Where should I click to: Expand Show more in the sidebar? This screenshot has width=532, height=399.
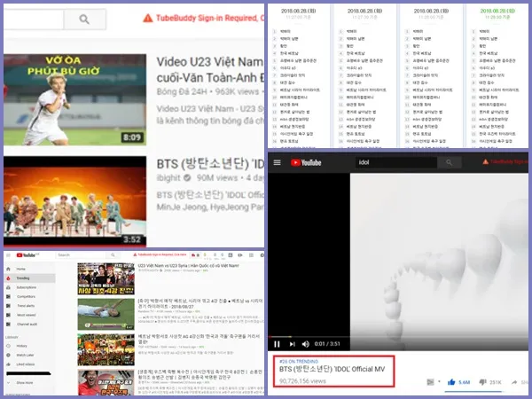tap(25, 383)
